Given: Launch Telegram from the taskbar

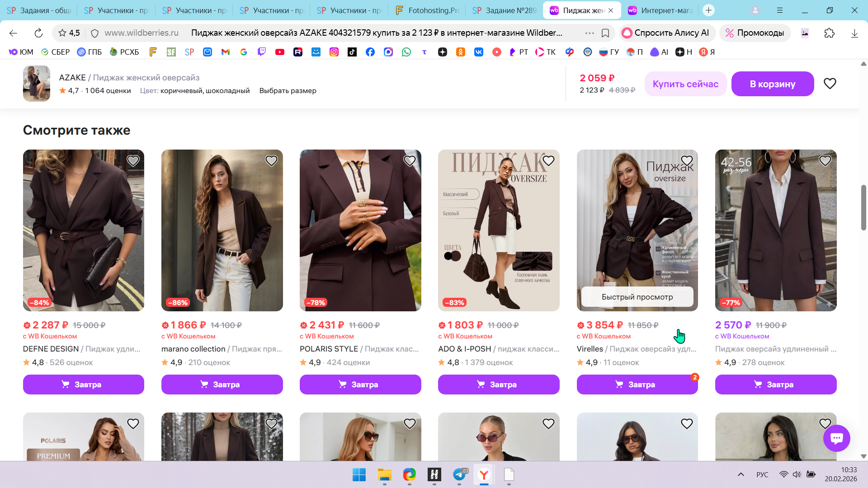Looking at the screenshot, I should click(x=459, y=474).
